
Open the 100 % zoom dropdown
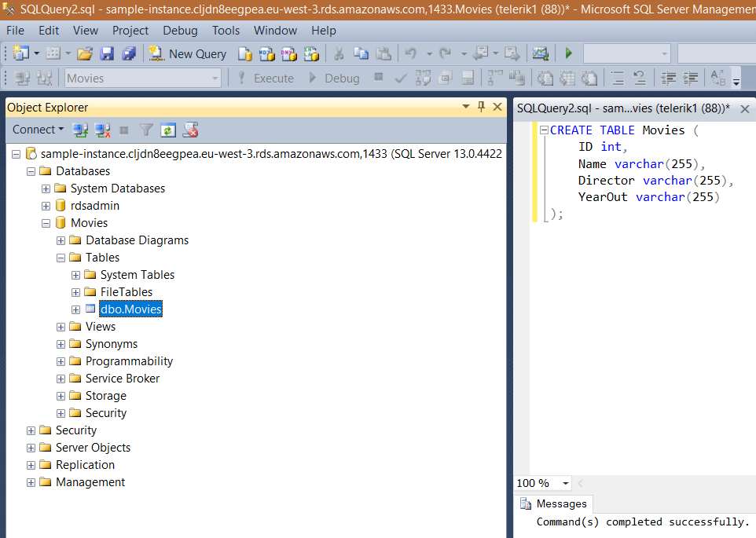[566, 483]
